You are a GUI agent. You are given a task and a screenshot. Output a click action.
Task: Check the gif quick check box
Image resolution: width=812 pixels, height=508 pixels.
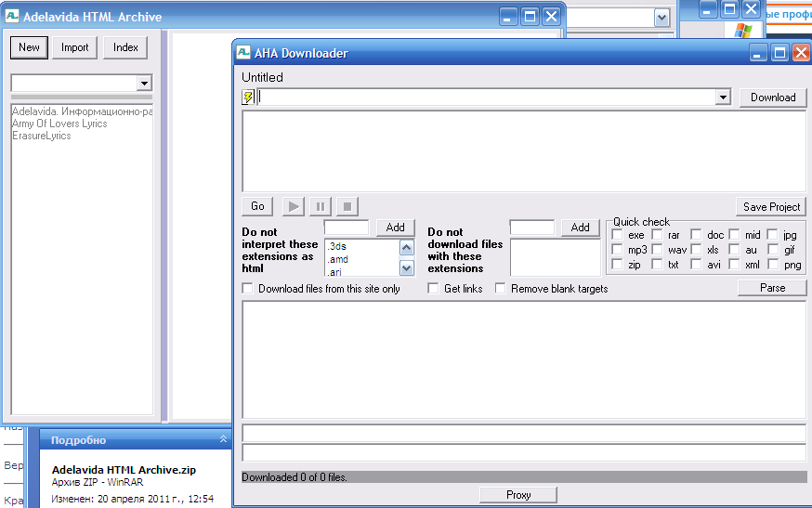773,250
